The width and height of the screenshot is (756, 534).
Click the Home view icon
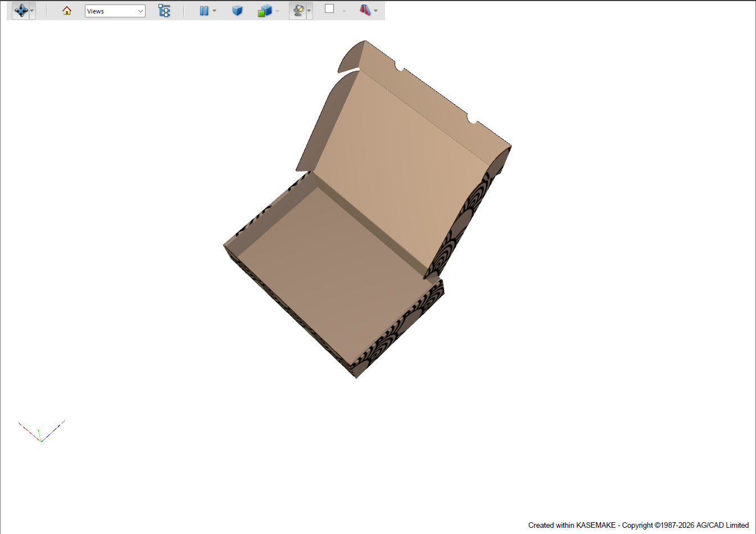click(67, 11)
